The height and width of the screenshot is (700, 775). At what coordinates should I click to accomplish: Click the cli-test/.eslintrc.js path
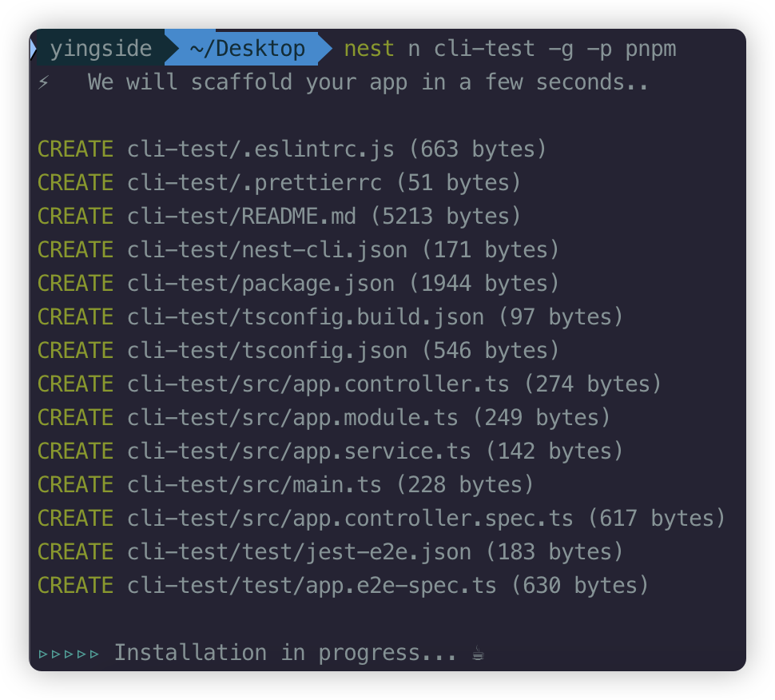pyautogui.click(x=260, y=149)
